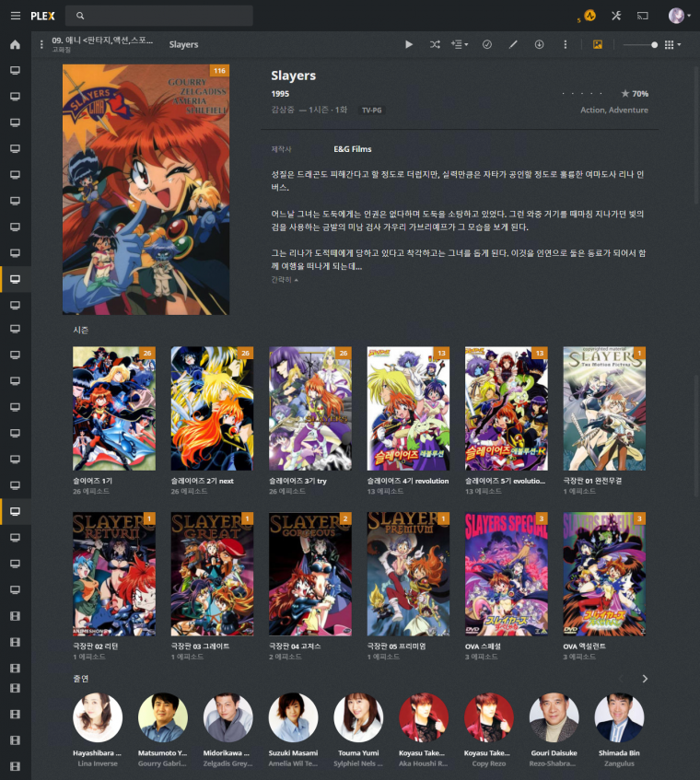This screenshot has width=700, height=780.
Task: Open Matsumoto cast member photo
Action: (163, 717)
